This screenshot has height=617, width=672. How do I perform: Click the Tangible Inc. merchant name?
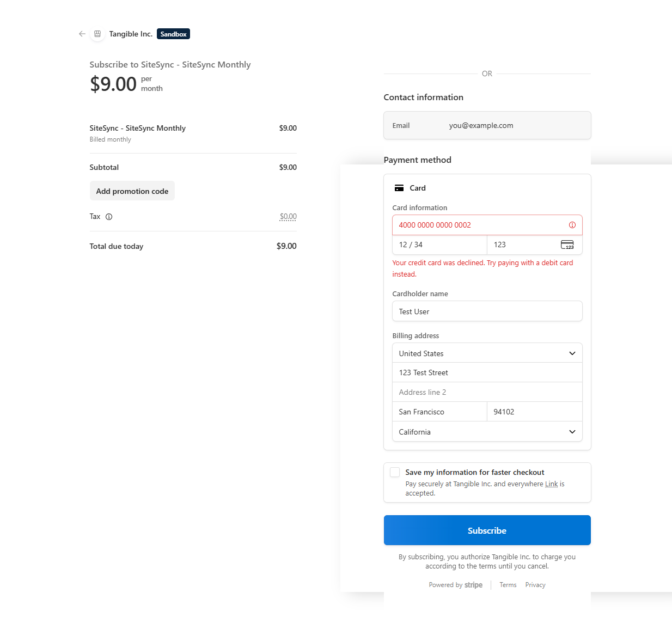click(131, 34)
